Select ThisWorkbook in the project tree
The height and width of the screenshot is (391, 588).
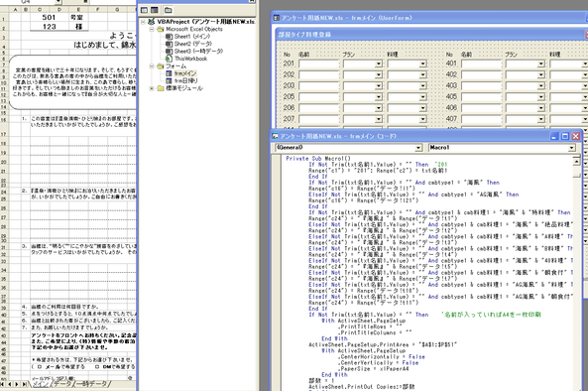coord(190,59)
